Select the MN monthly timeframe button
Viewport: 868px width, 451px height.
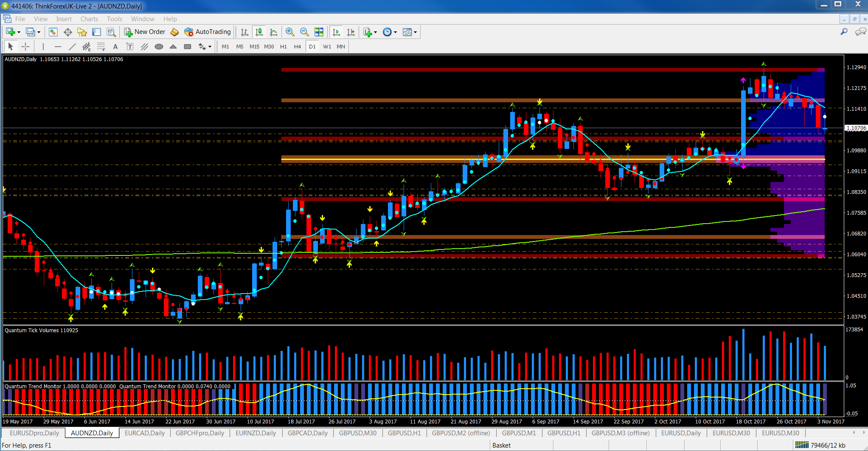(341, 47)
